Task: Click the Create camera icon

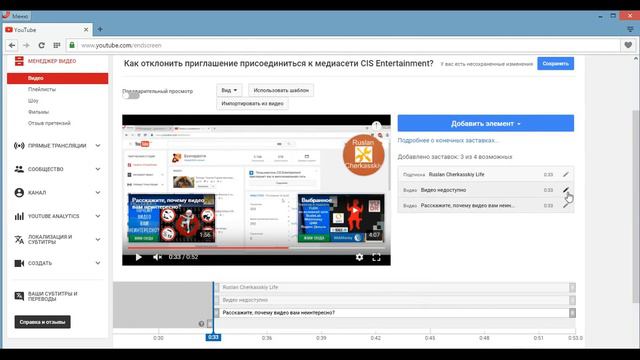Action: [x=19, y=263]
